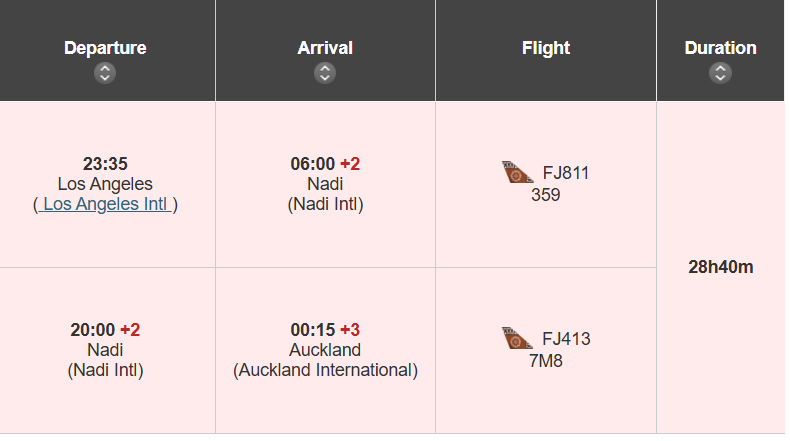Image resolution: width=790 pixels, height=441 pixels.
Task: Click the airline tail logo beside FJ413
Action: [518, 339]
